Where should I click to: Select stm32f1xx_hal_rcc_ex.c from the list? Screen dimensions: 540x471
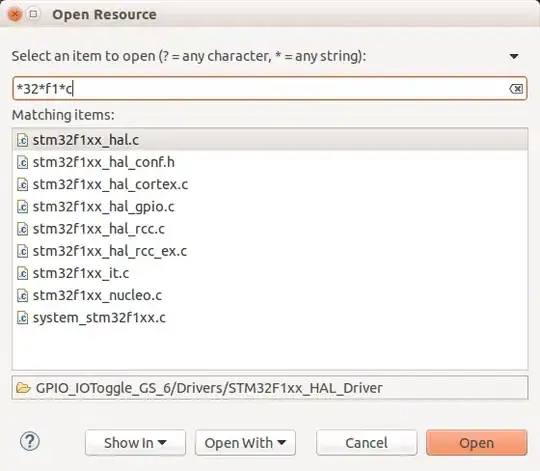tap(270, 251)
